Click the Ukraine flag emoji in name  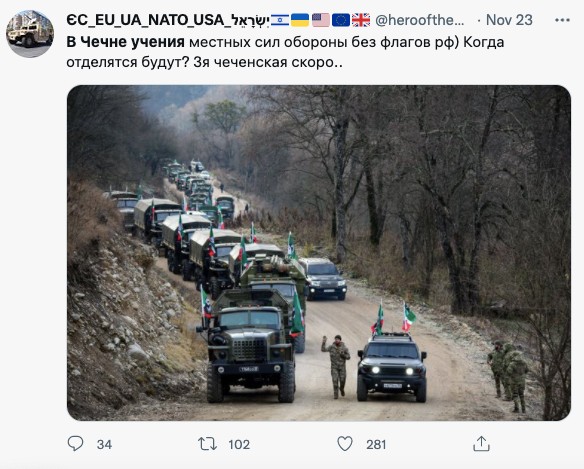pyautogui.click(x=300, y=20)
